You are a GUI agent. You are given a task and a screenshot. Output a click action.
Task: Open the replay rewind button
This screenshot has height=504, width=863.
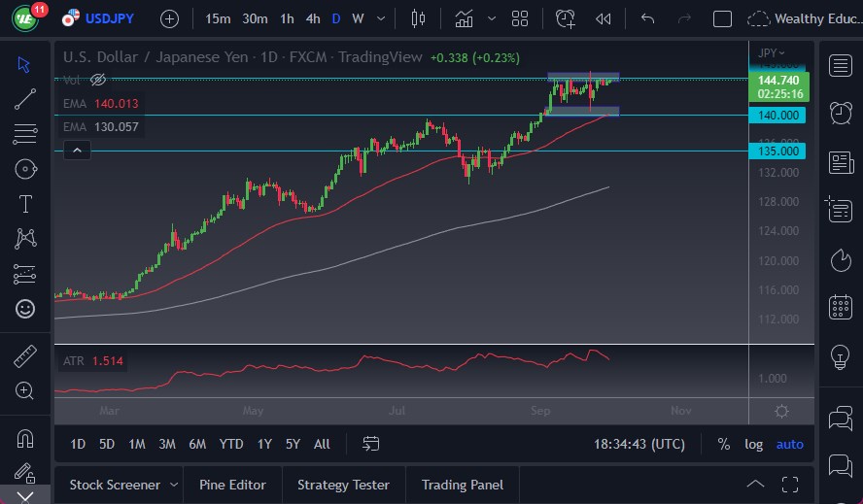pos(604,18)
